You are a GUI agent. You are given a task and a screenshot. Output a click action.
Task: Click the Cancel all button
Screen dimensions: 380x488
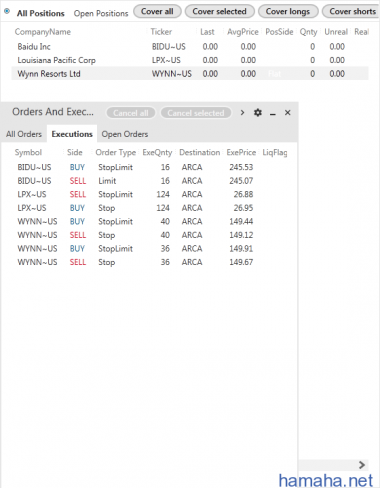(131, 113)
